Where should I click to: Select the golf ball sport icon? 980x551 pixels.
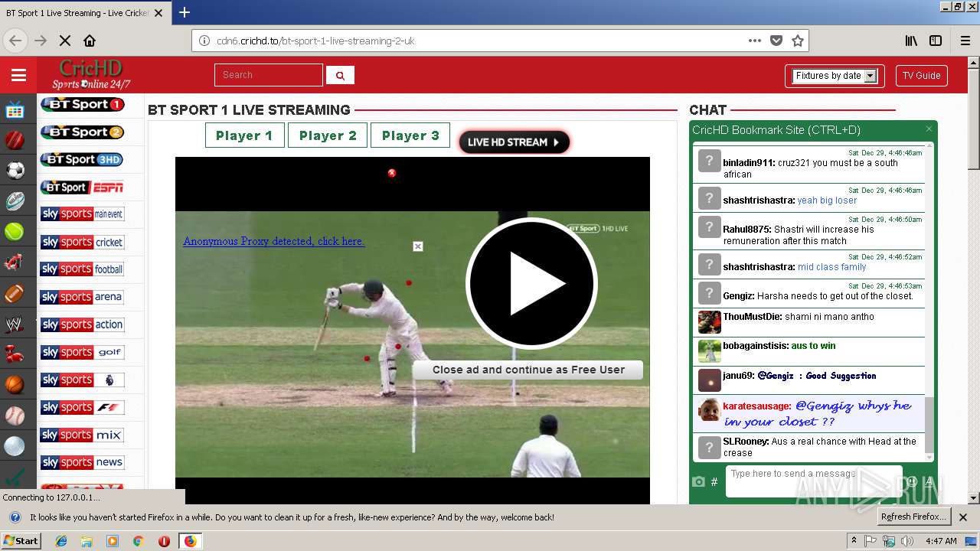coord(15,446)
